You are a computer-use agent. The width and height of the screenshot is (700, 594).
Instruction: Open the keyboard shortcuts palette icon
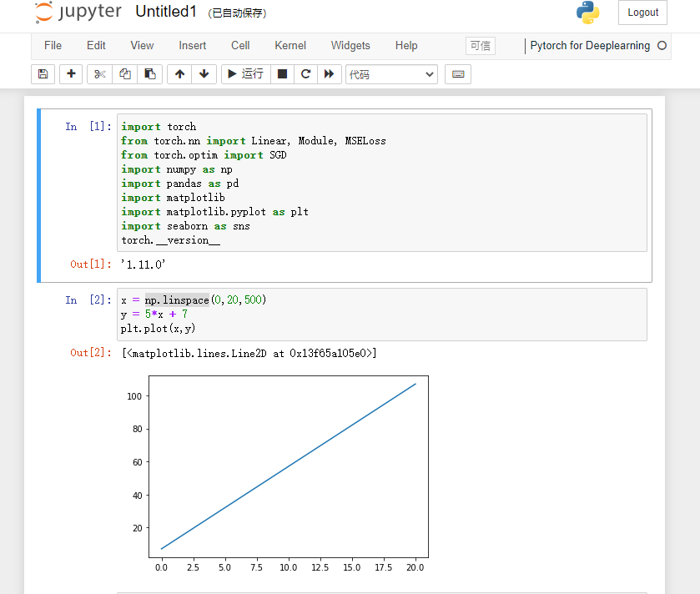pyautogui.click(x=457, y=74)
